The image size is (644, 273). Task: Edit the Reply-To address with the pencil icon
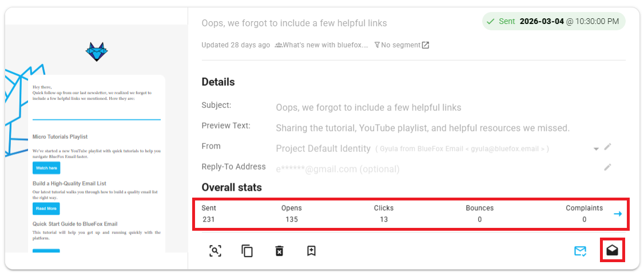pos(607,167)
